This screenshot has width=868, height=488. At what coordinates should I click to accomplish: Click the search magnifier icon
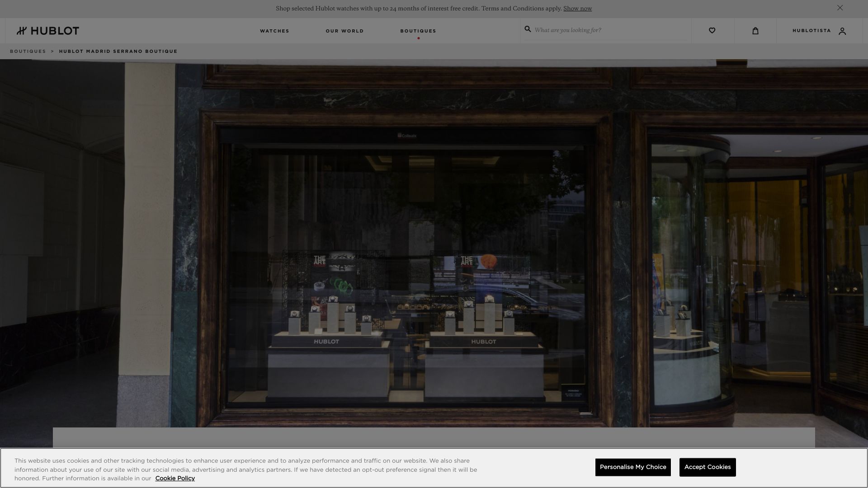click(x=528, y=29)
